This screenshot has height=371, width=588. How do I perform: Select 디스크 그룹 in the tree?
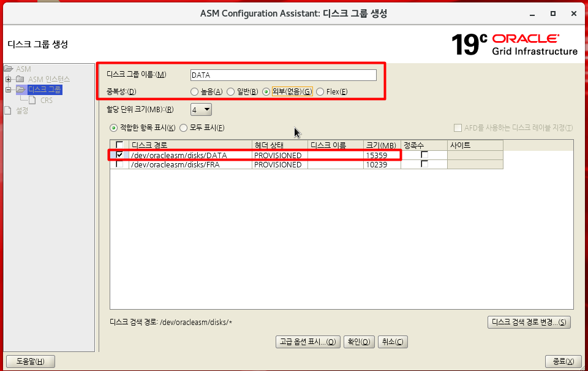click(x=45, y=90)
